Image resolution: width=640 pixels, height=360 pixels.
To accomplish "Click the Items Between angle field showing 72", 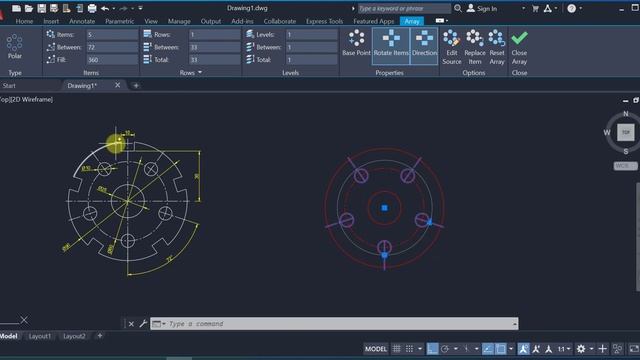I will tap(112, 47).
